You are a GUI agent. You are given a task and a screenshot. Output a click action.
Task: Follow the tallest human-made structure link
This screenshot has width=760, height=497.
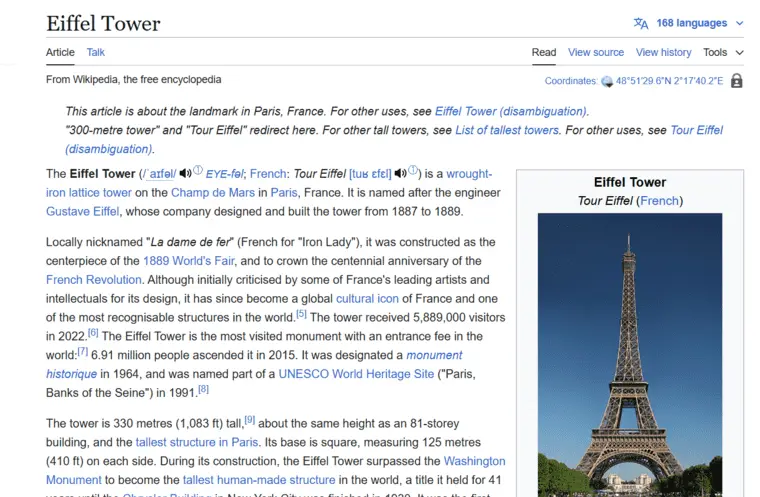(x=259, y=481)
